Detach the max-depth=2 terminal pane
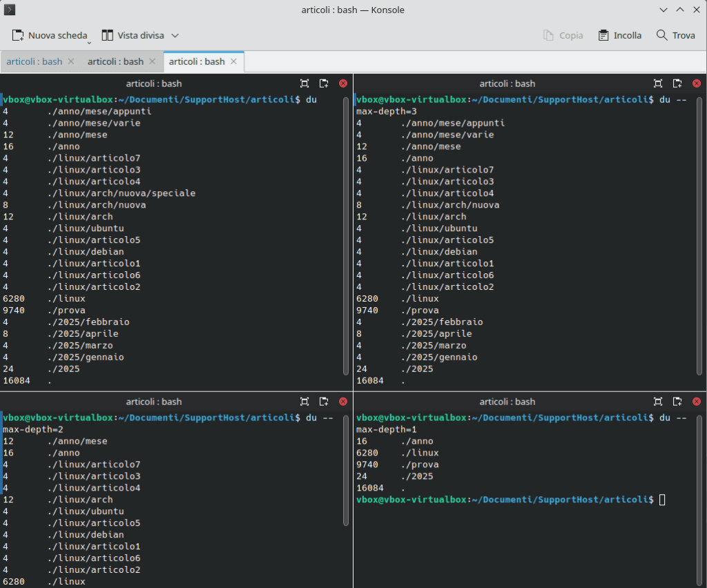The height and width of the screenshot is (588, 707). click(x=324, y=402)
